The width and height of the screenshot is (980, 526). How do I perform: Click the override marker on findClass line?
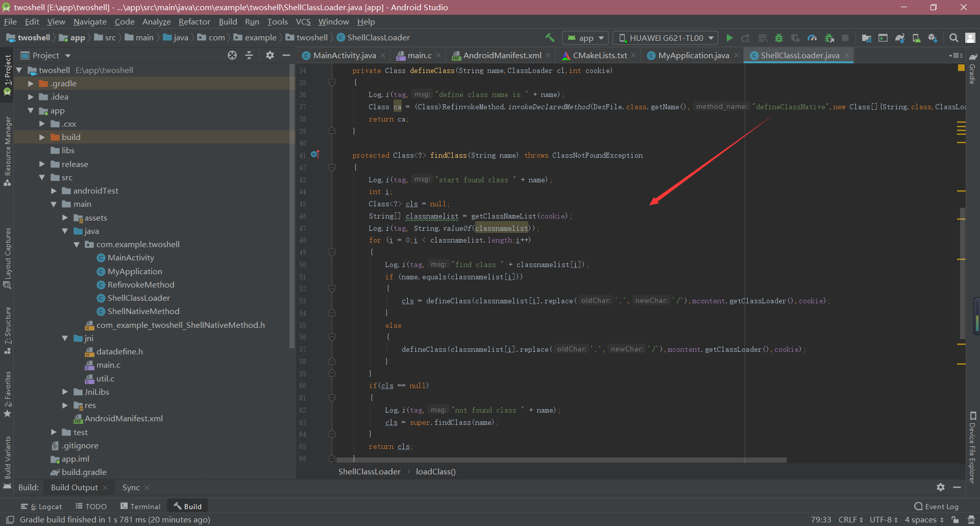[315, 155]
